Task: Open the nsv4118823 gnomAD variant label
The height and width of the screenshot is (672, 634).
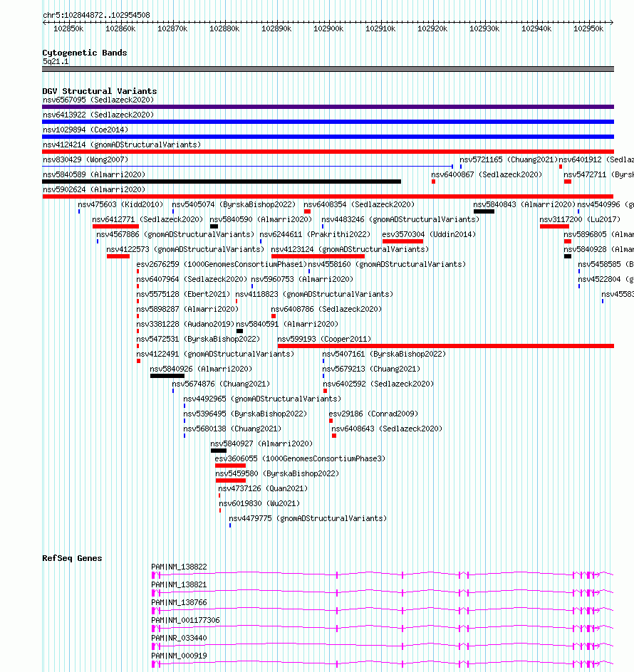Action: [x=314, y=295]
